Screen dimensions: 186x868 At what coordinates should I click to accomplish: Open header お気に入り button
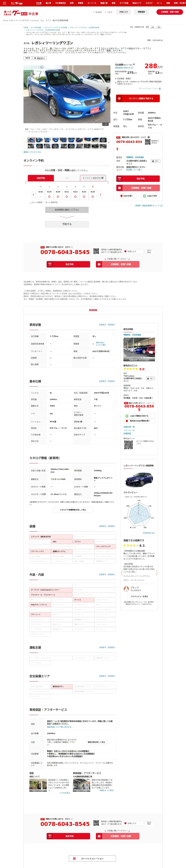(124, 12)
